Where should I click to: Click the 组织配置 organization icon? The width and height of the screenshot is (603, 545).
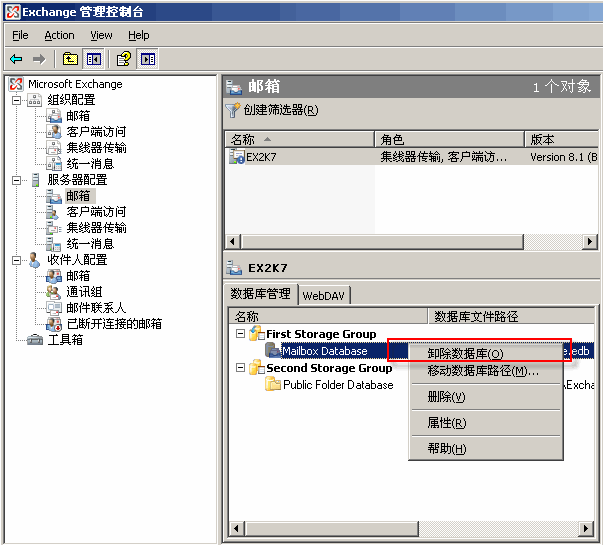pyautogui.click(x=35, y=100)
